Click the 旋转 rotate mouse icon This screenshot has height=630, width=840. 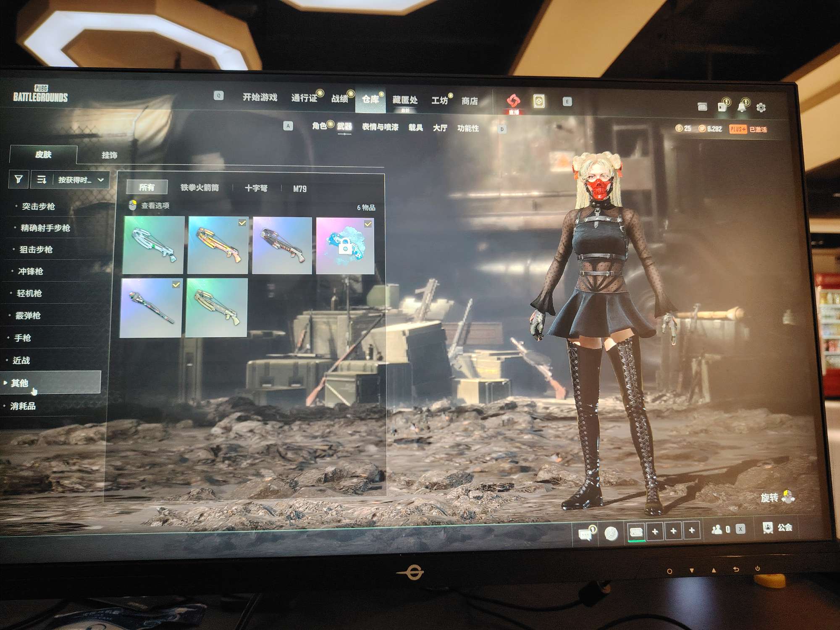point(788,496)
